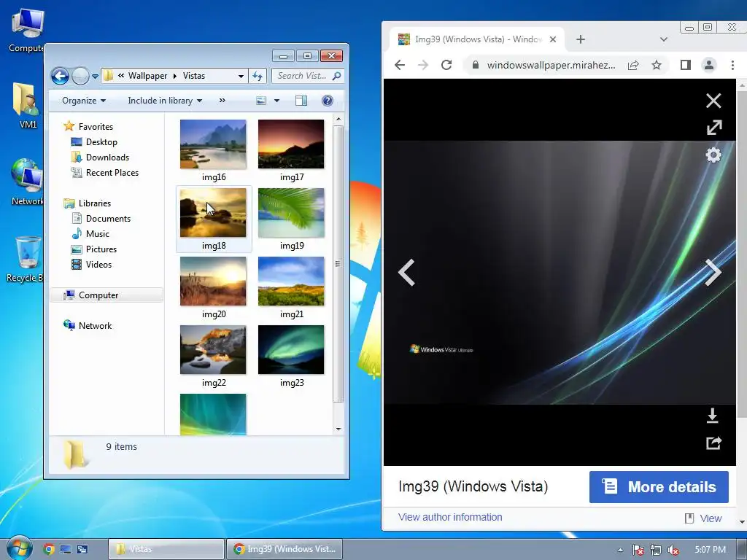Download the Img39 image

(713, 416)
